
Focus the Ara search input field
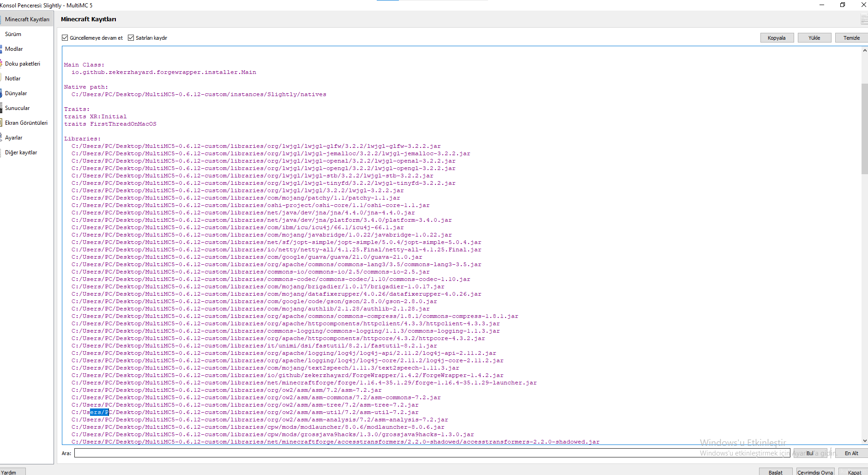(432, 453)
